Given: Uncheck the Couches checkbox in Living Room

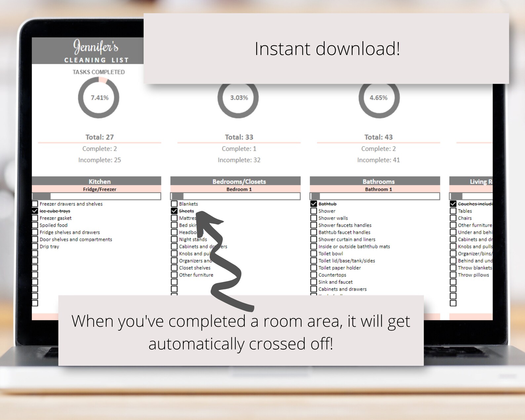Looking at the screenshot, I should pos(453,204).
